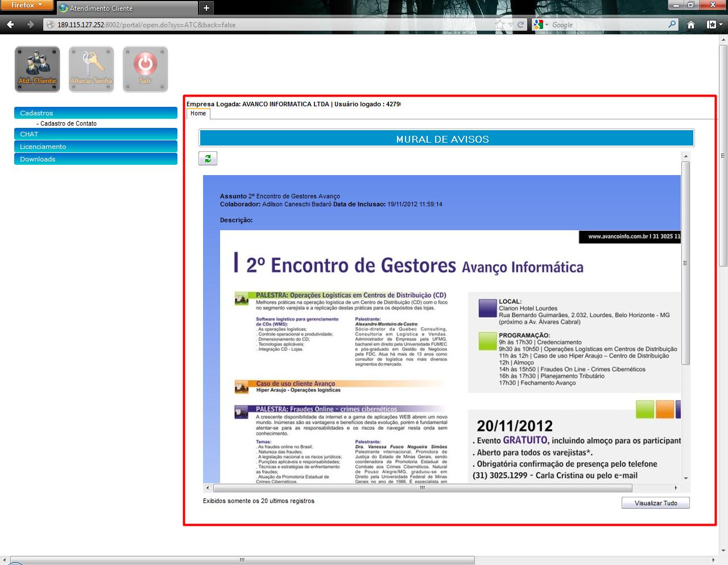This screenshot has height=565, width=728.
Task: Click the 'Empresa Logada: AVANCO INFORMATICA LTDA' text
Action: coord(258,104)
